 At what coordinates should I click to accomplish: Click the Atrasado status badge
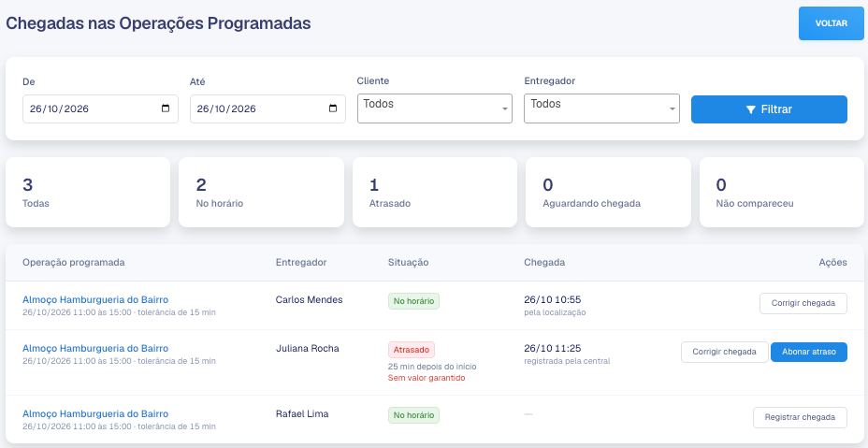click(412, 350)
